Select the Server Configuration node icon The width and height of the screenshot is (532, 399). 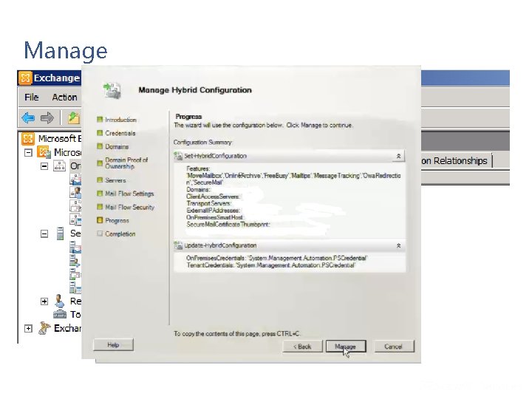click(60, 233)
